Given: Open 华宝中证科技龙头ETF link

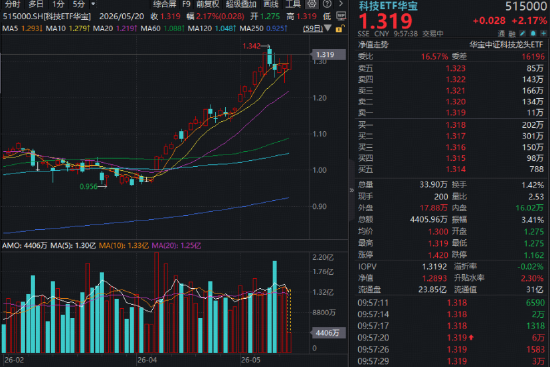Looking at the screenshot, I should point(506,45).
